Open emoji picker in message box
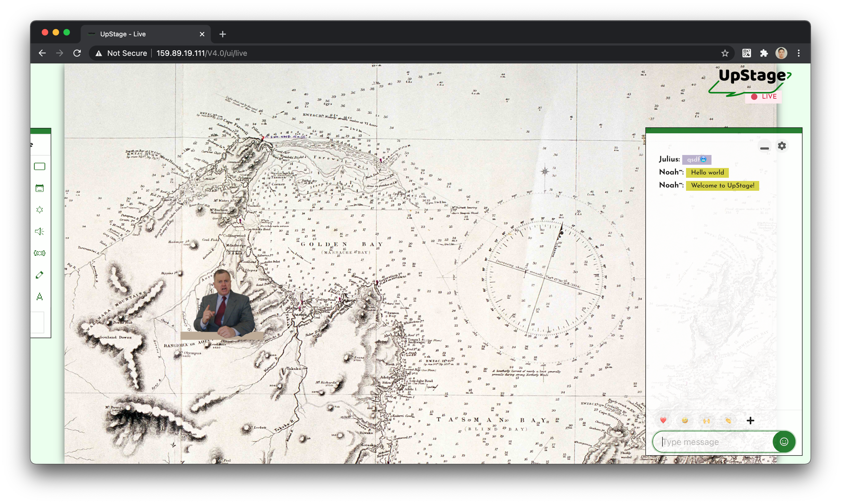Screen dimensions: 841x504 coord(784,441)
